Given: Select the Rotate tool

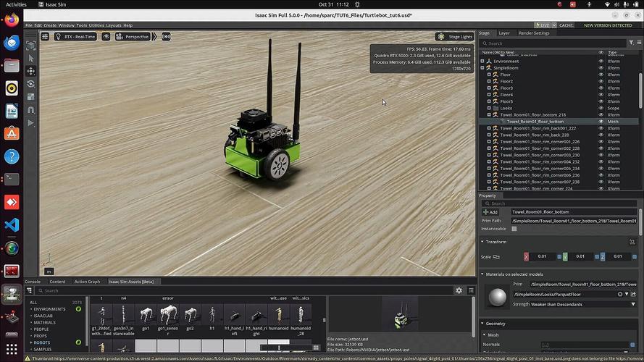Looking at the screenshot, I should tap(31, 84).
